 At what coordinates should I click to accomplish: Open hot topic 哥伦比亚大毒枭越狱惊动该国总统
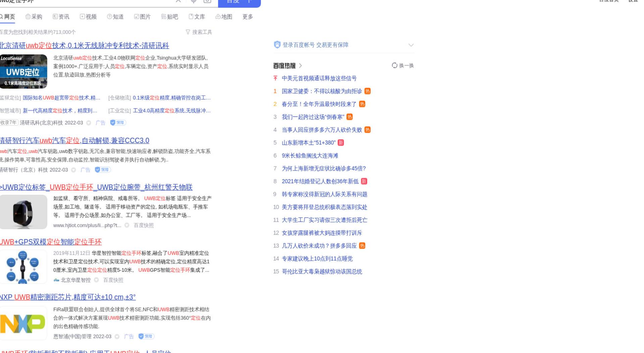click(x=322, y=272)
